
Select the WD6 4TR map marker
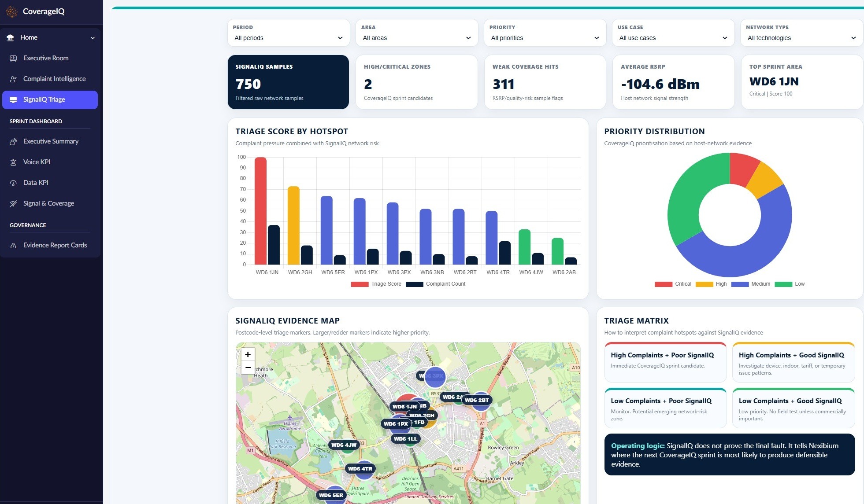click(x=360, y=469)
